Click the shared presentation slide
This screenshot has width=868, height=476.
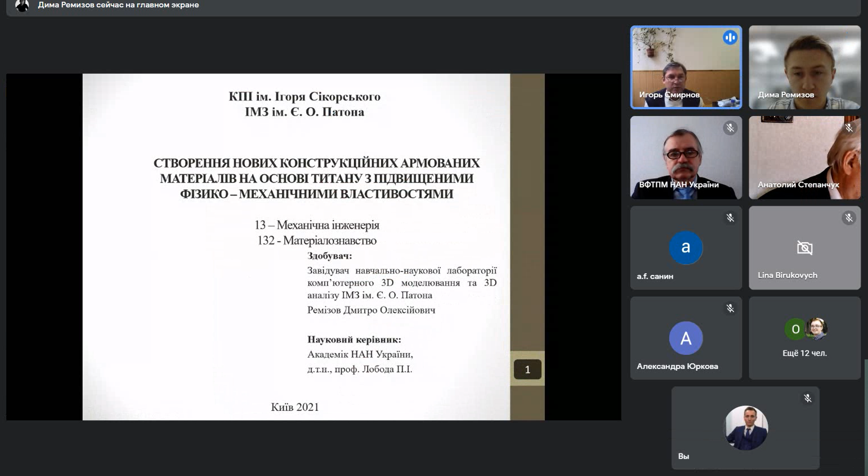[x=314, y=247]
